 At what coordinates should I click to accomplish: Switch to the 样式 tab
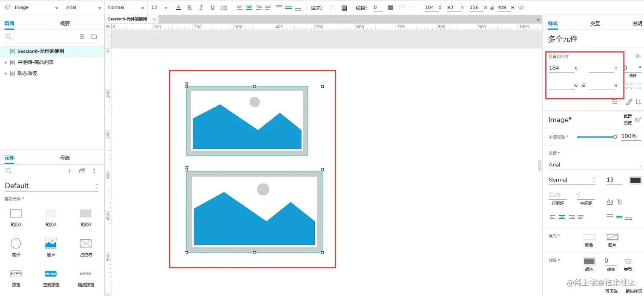tap(553, 23)
